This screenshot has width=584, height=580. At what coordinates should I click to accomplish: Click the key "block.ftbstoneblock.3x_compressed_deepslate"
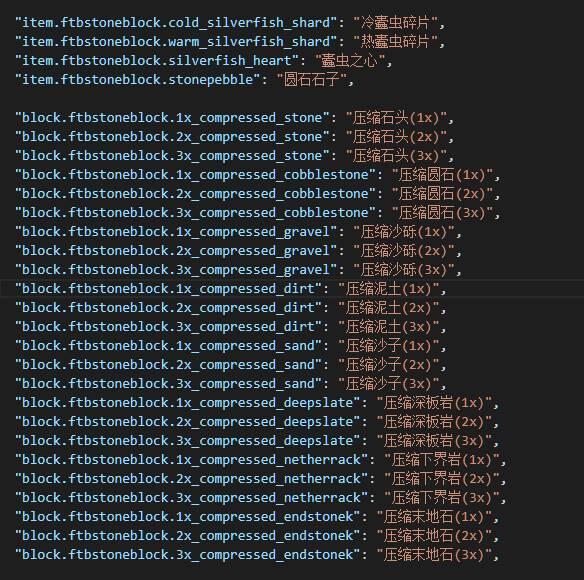point(188,441)
